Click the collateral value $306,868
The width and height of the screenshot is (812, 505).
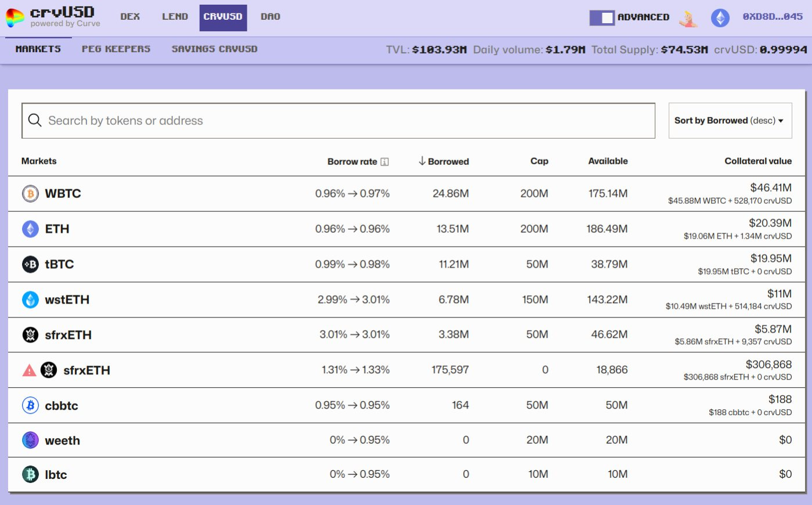(768, 365)
